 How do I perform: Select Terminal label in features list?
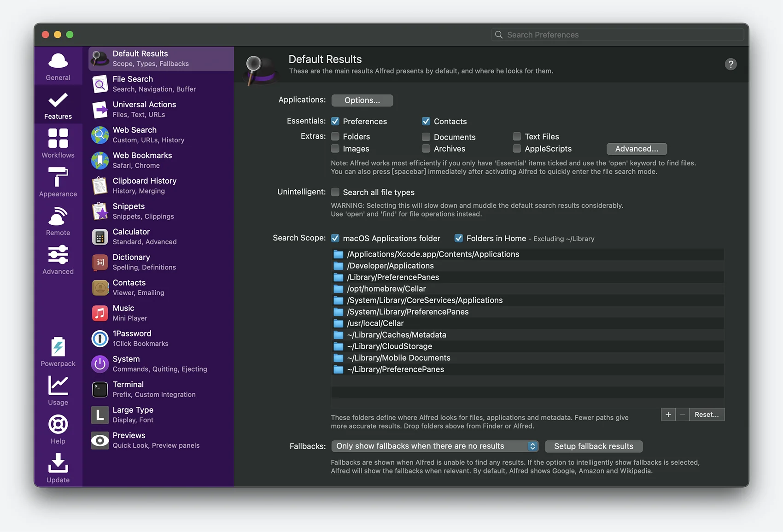(128, 384)
